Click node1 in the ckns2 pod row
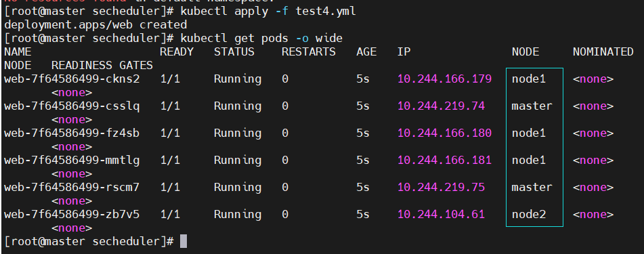 pos(529,79)
